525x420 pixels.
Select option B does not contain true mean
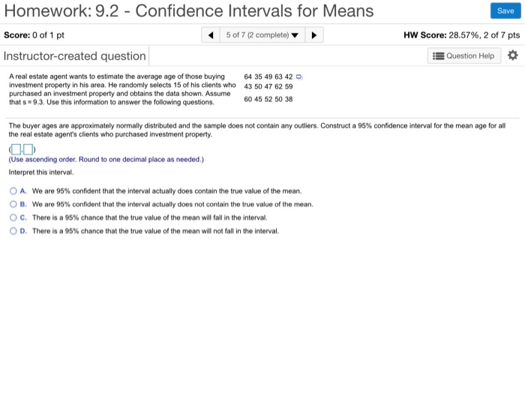(x=13, y=204)
